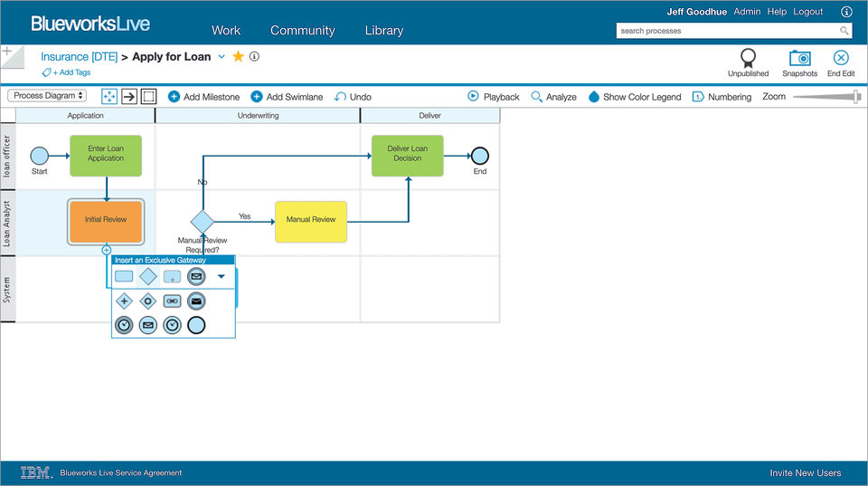The image size is (868, 486).
Task: Open the Insurance [DTE] space link
Action: click(x=80, y=56)
